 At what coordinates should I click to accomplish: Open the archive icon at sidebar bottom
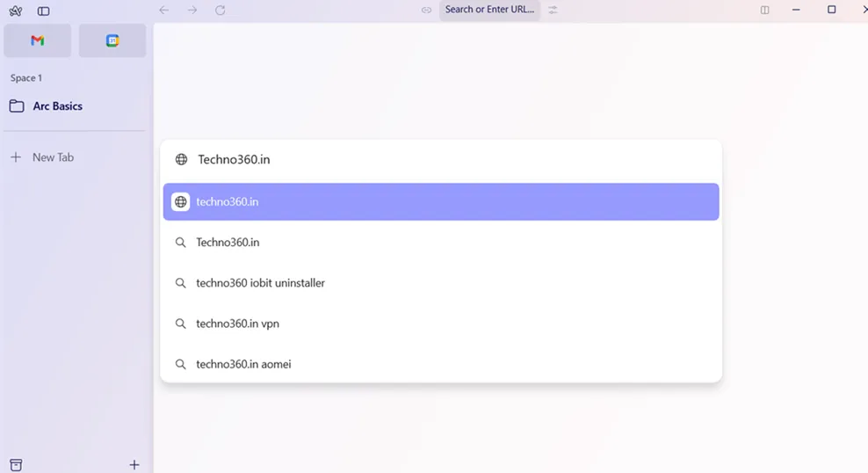[16, 464]
